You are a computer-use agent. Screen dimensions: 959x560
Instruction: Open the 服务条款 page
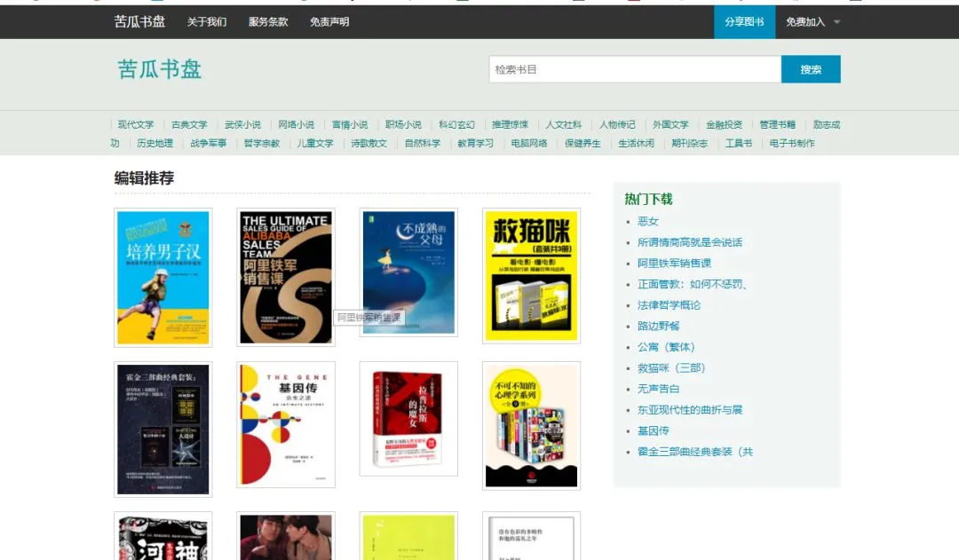coord(268,22)
